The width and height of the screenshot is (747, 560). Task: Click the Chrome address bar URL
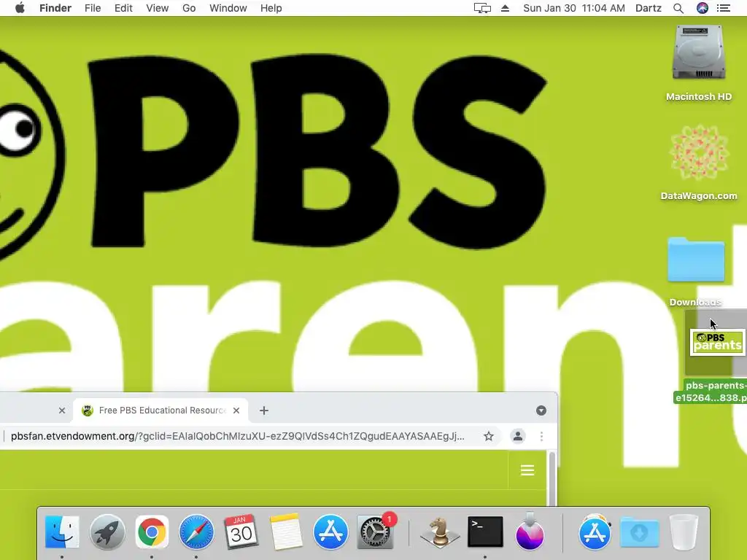pyautogui.click(x=237, y=436)
